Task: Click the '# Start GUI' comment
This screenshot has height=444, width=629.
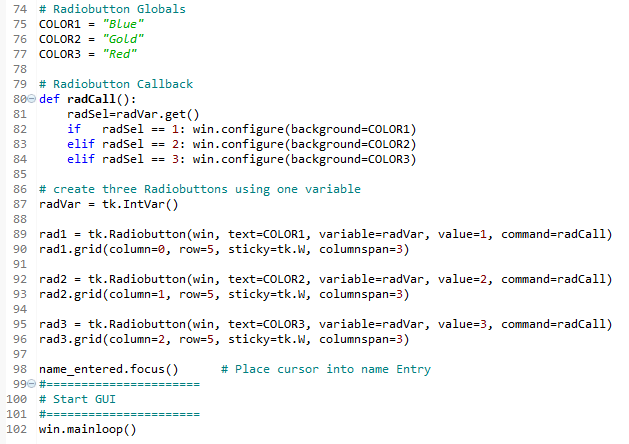Action: coord(77,399)
